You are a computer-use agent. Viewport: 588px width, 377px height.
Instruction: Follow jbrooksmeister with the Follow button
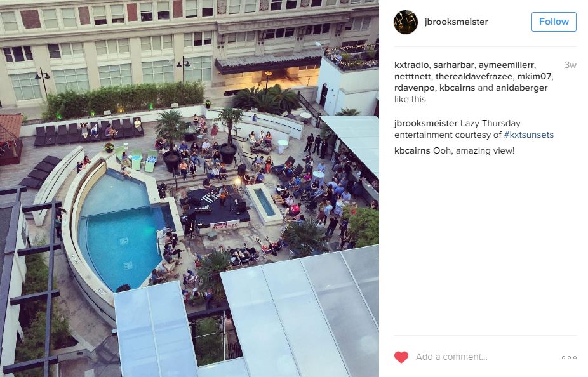[554, 22]
